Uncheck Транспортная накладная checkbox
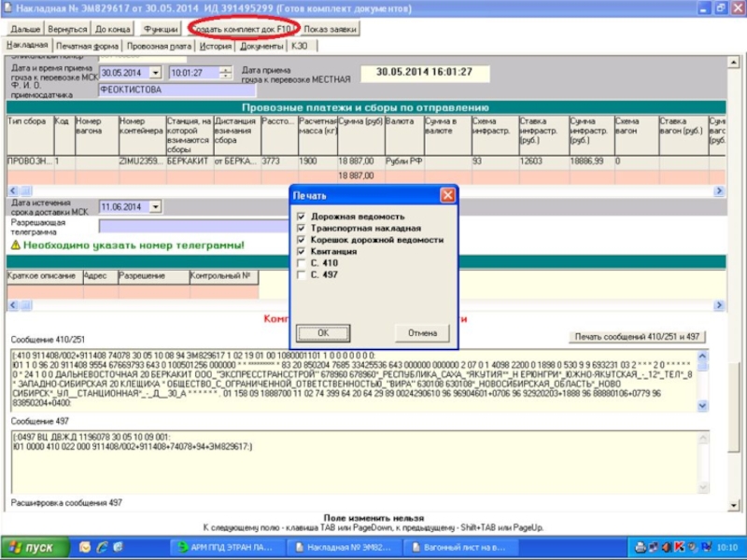 click(x=301, y=228)
